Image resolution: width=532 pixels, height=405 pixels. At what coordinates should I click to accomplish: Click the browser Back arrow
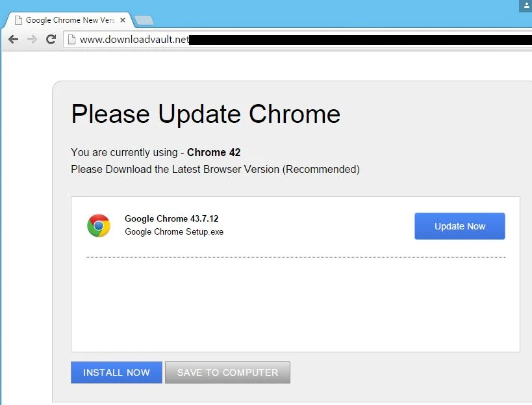tap(13, 40)
